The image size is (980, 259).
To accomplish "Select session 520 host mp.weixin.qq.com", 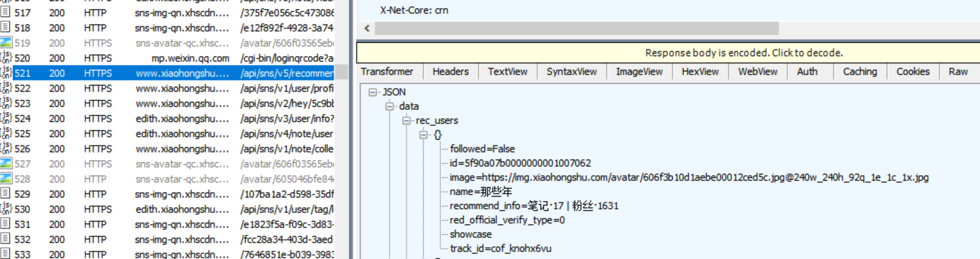I will [190, 58].
